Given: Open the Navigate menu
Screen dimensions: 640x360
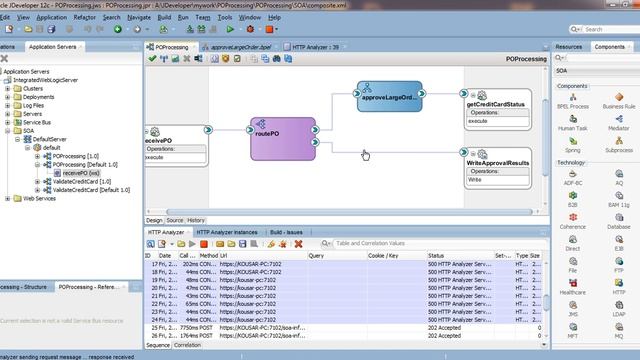Looking at the screenshot, I should point(139,18).
